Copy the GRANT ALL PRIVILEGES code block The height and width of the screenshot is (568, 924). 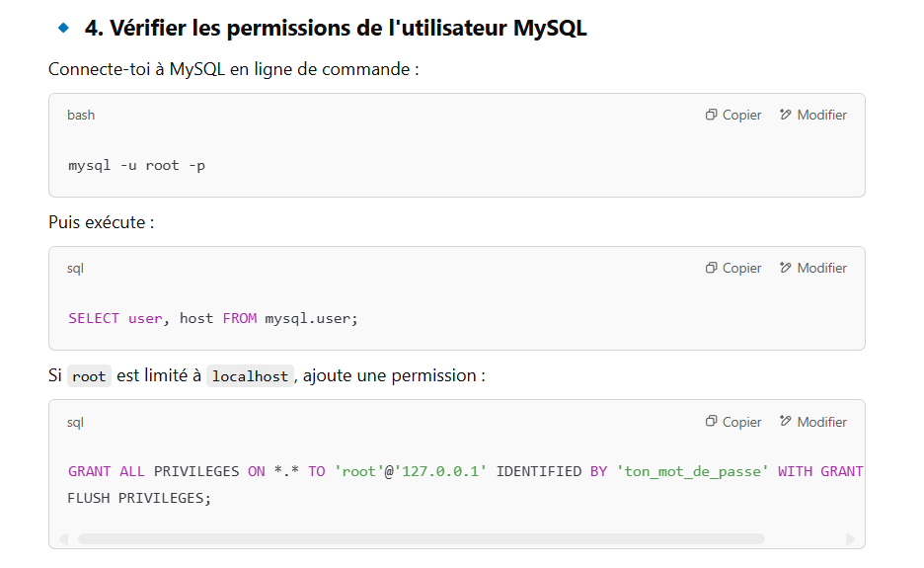coord(732,422)
